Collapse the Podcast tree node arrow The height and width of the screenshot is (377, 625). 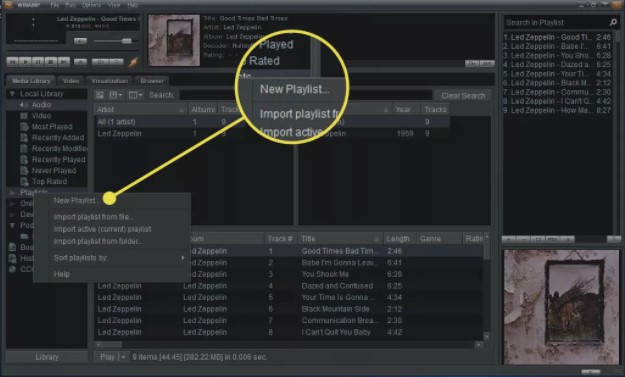(x=12, y=225)
